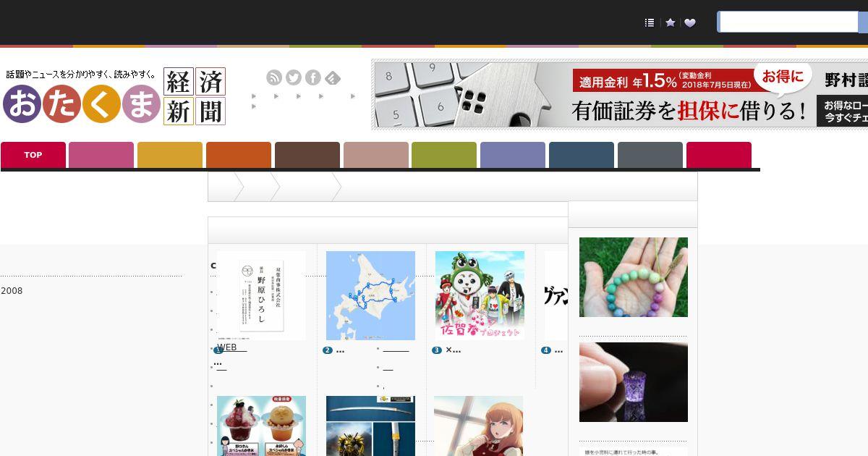868x456 pixels.
Task: Open the bead bracelet in hand thumbnail
Action: click(x=634, y=277)
